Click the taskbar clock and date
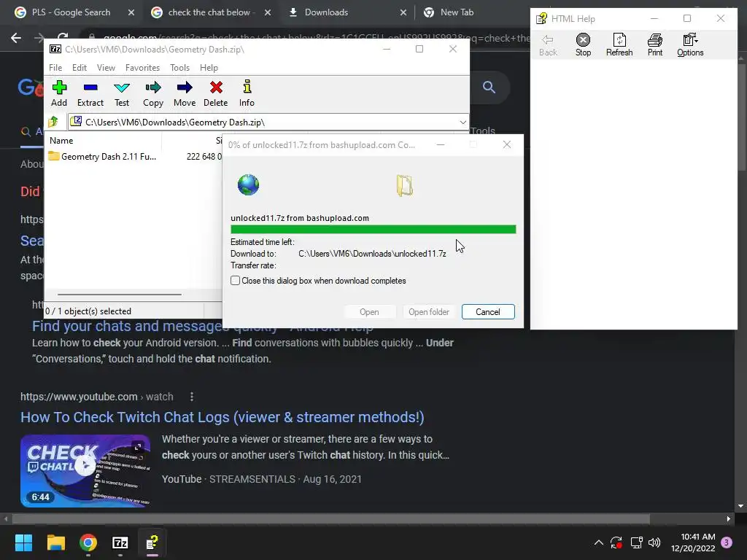This screenshot has height=560, width=747. click(693, 542)
